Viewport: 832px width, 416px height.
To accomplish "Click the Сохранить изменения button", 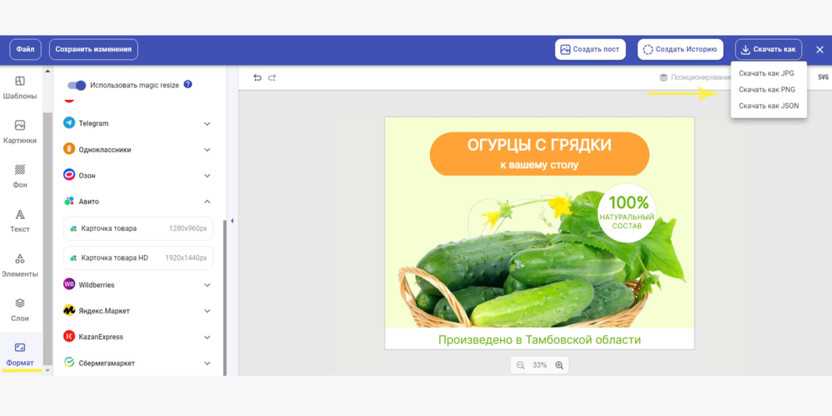I will tap(93, 49).
